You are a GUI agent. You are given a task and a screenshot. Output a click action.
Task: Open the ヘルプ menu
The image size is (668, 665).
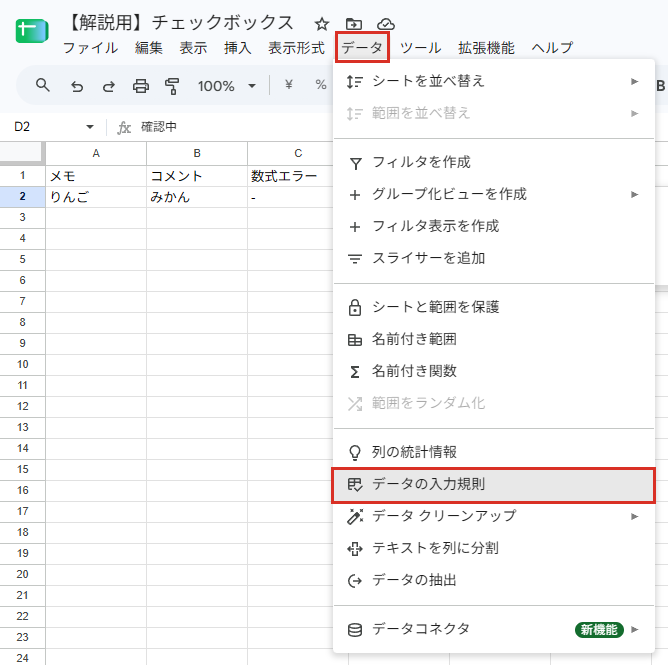(x=552, y=48)
